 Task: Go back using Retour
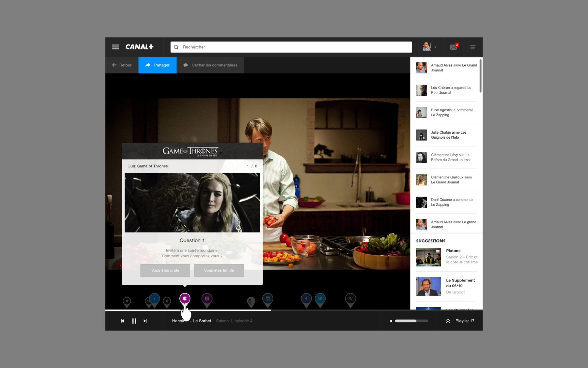(122, 65)
